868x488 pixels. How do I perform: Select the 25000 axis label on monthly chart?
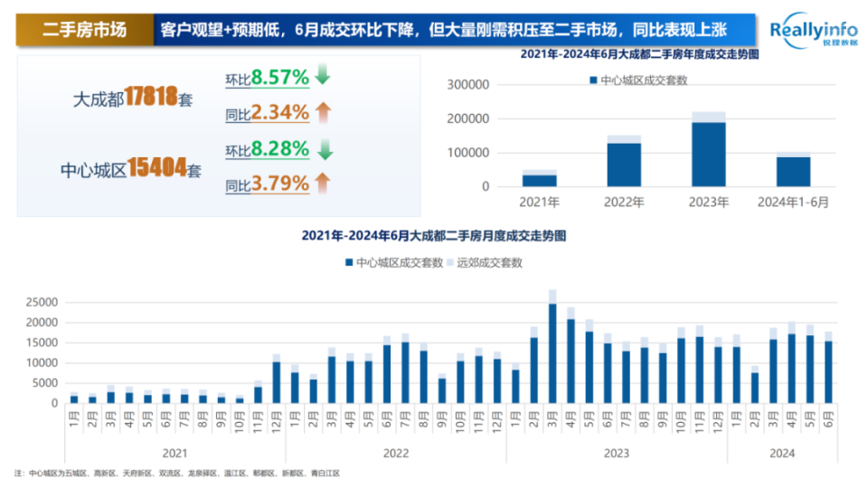tap(42, 302)
